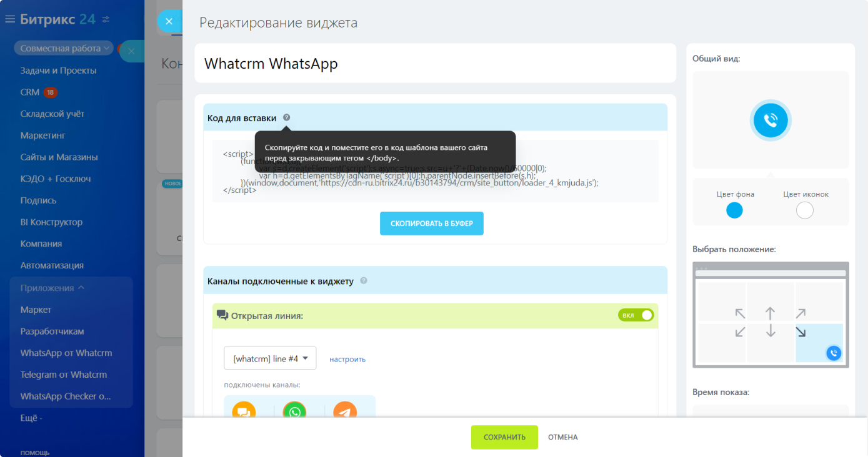Viewport: 868px width, 457px height.
Task: Expand the Ещё menu item
Action: pyautogui.click(x=31, y=418)
